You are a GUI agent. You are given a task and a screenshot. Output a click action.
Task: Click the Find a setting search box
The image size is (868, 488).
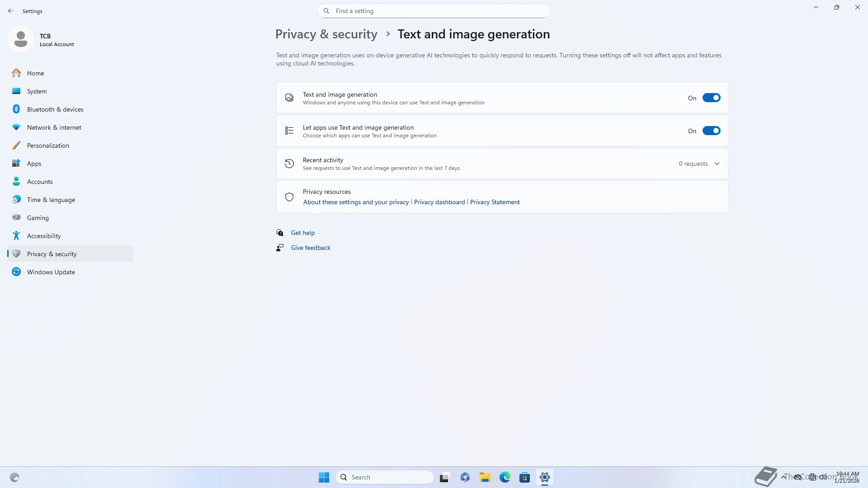tap(434, 11)
